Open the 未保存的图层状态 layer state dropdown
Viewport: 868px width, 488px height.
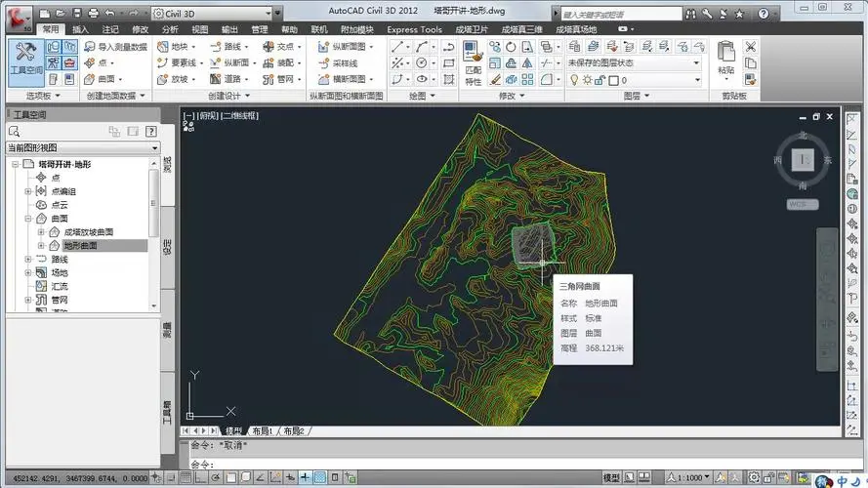[x=696, y=62]
